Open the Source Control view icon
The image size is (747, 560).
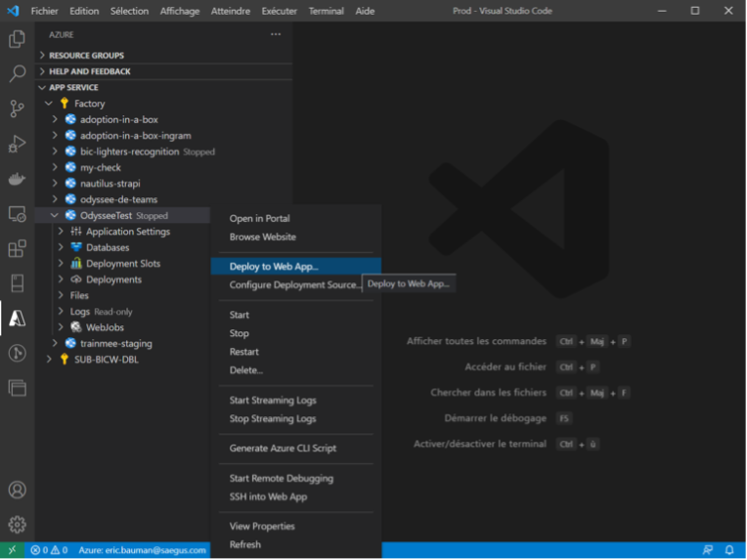coord(17,108)
